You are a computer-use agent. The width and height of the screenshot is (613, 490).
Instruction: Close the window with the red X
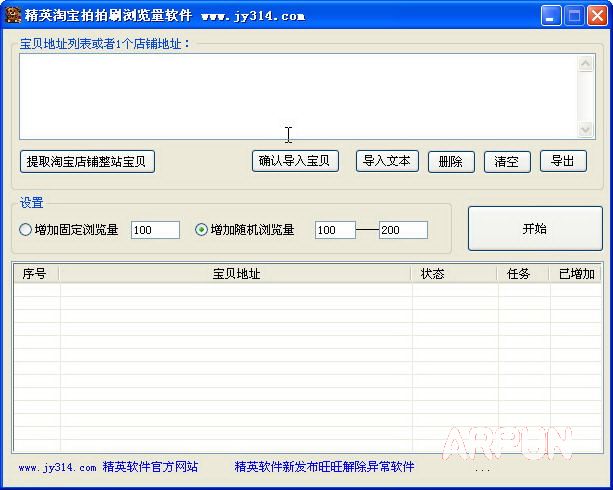click(x=597, y=16)
